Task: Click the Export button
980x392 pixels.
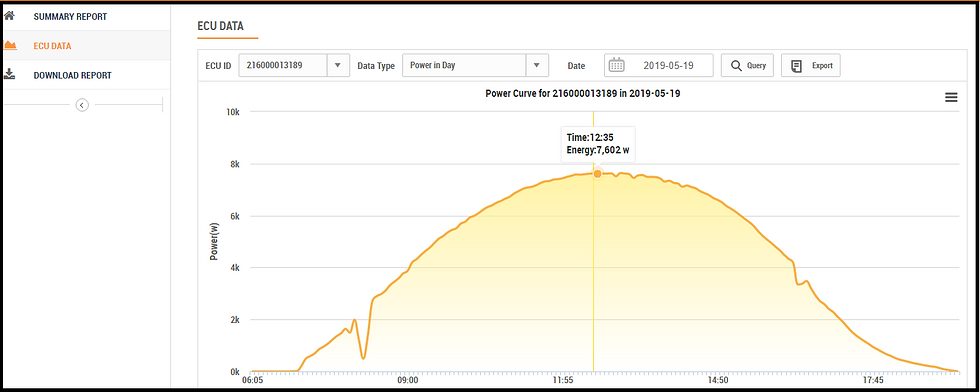Action: [x=811, y=65]
